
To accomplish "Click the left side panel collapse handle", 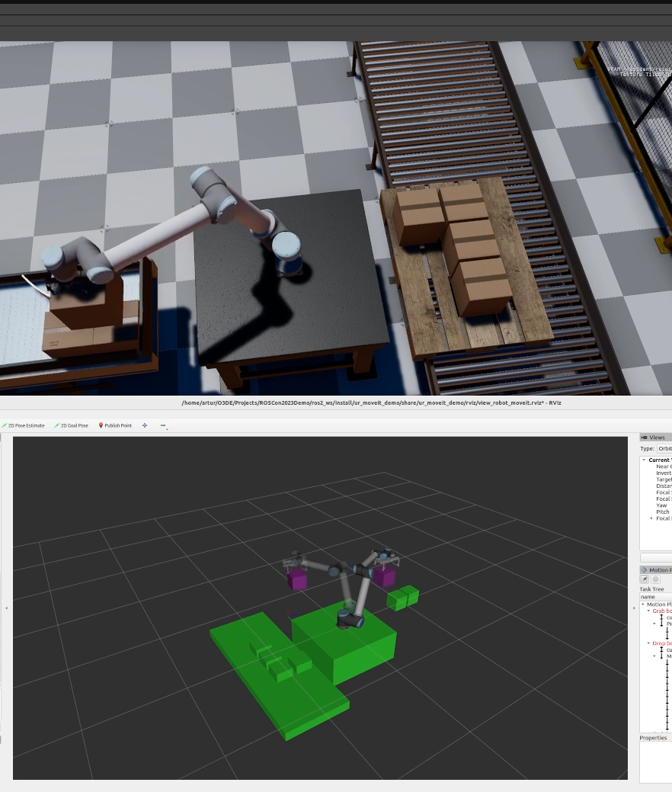I will (6, 608).
